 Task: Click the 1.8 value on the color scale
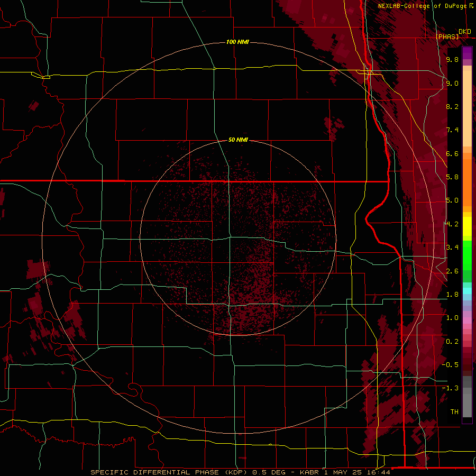[x=452, y=295]
